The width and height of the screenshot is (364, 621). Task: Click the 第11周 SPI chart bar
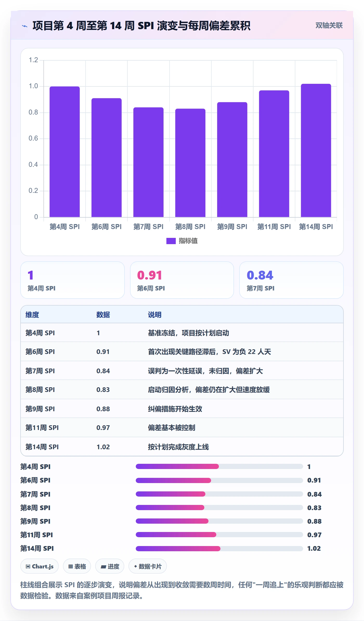274,154
